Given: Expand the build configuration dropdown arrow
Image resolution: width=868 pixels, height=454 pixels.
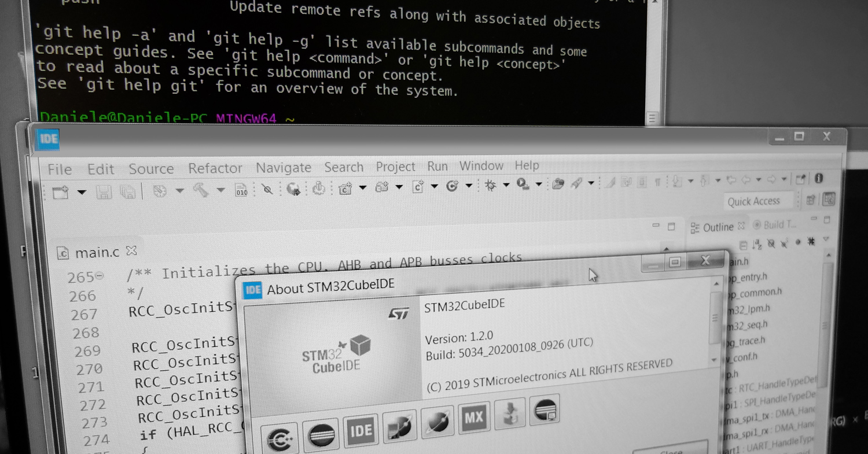Looking at the screenshot, I should point(179,191).
